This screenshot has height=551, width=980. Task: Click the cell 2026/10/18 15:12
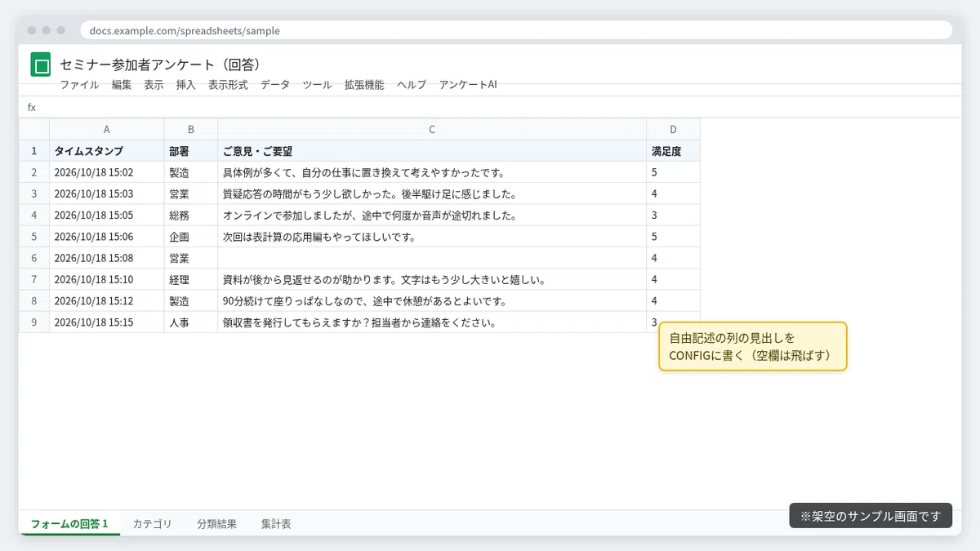(x=107, y=300)
